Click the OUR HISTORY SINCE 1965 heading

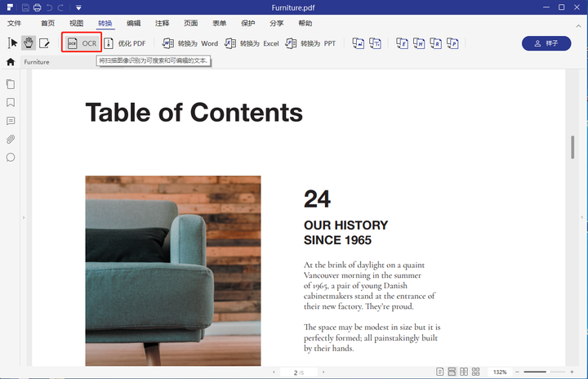pos(345,232)
